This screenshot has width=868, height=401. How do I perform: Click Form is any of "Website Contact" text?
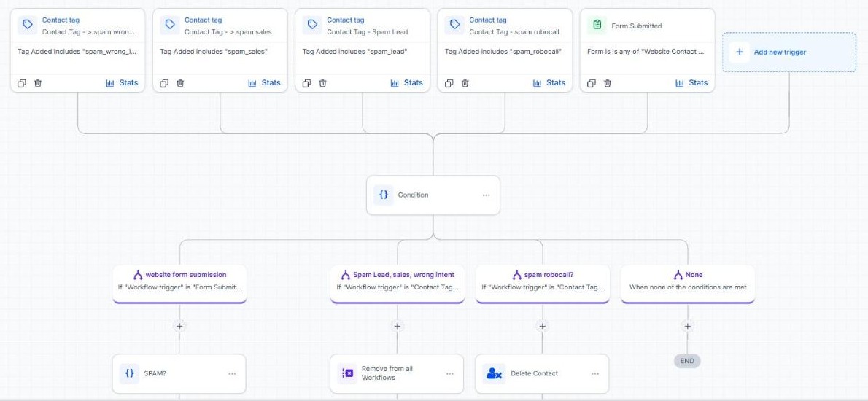[646, 52]
